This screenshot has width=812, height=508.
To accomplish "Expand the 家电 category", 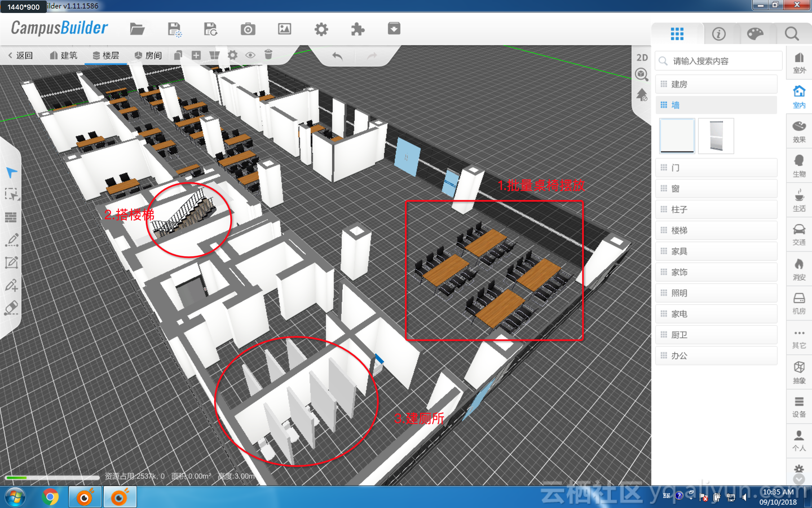I will pos(716,314).
